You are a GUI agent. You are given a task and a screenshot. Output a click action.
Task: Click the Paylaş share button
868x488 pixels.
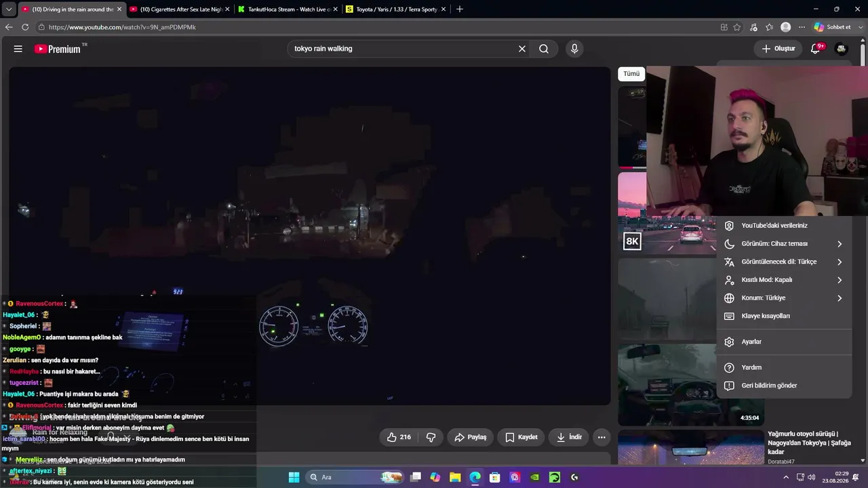[x=470, y=437]
